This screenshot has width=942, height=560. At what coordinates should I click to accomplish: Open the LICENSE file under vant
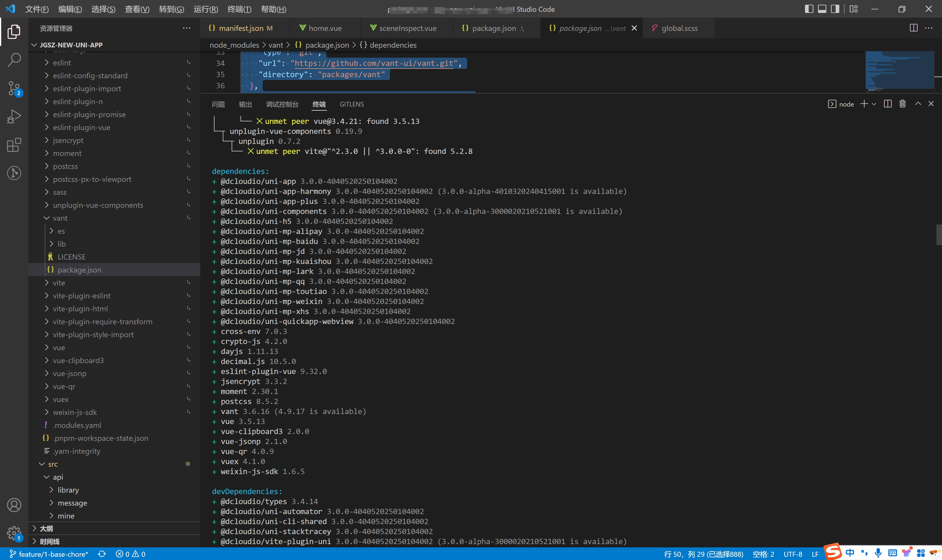point(114,257)
